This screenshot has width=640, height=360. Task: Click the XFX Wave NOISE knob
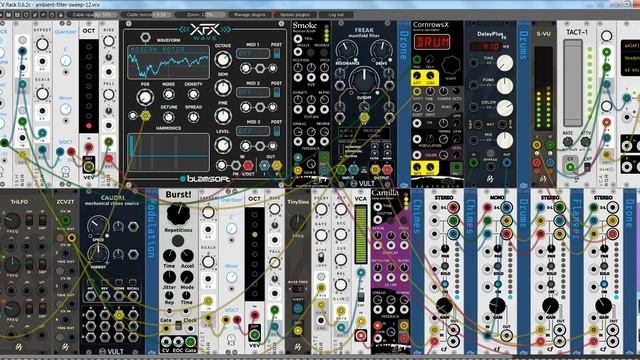168,94
